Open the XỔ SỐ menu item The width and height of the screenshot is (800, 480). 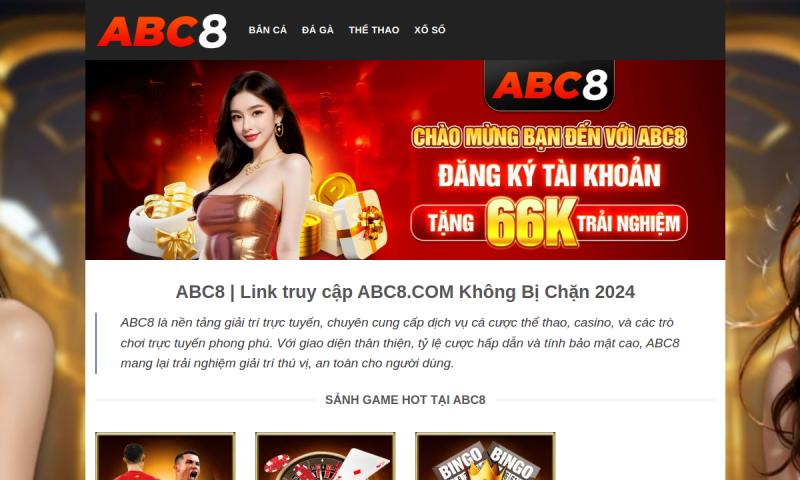tap(430, 30)
